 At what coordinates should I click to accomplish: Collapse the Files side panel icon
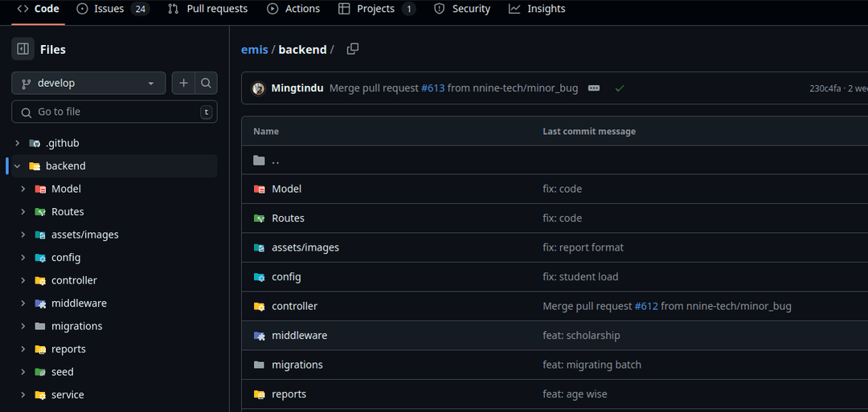[23, 49]
